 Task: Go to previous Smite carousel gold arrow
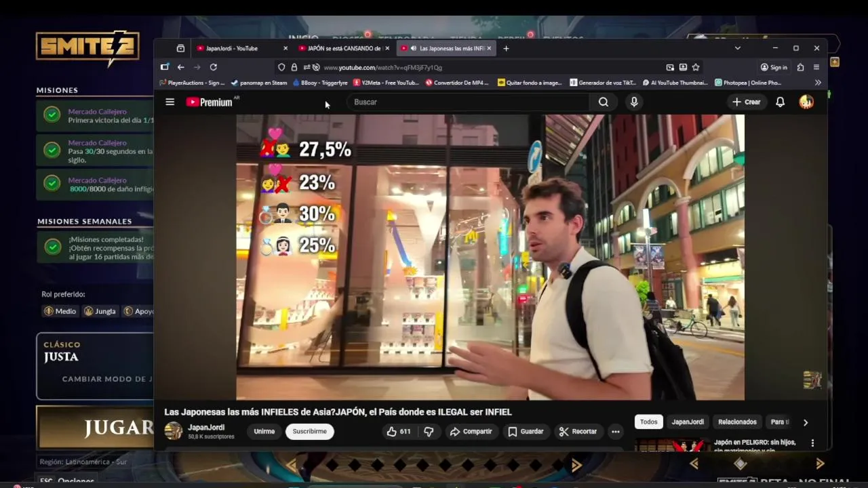292,465
